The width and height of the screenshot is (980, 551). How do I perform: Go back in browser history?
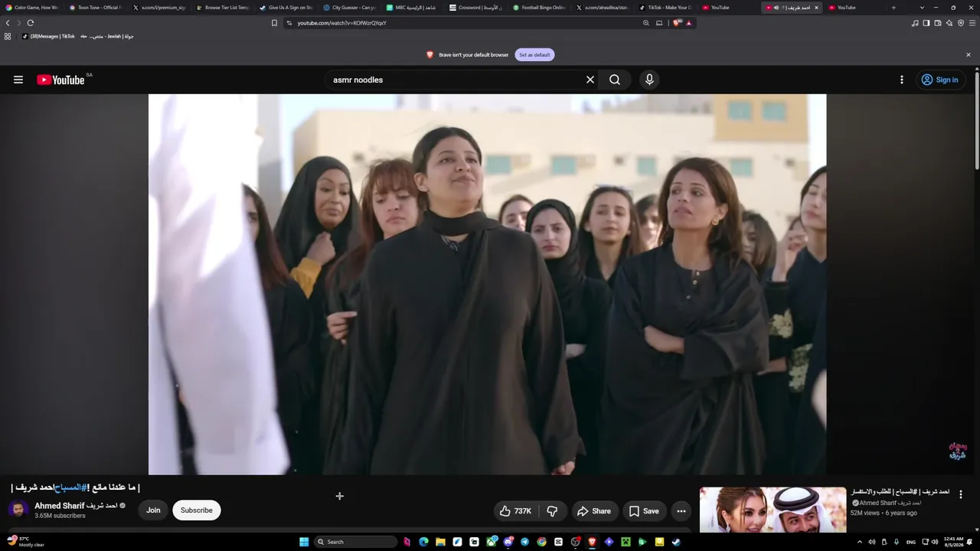point(8,23)
